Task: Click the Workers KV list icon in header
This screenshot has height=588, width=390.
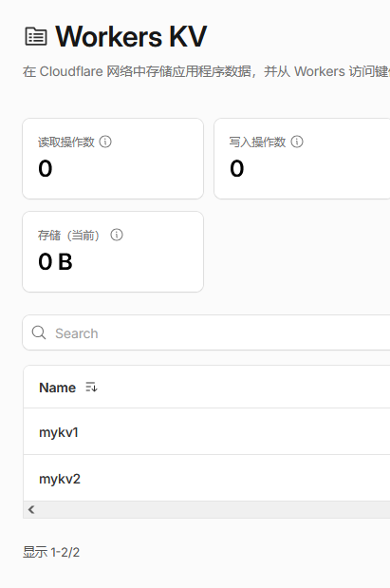Action: click(x=36, y=37)
